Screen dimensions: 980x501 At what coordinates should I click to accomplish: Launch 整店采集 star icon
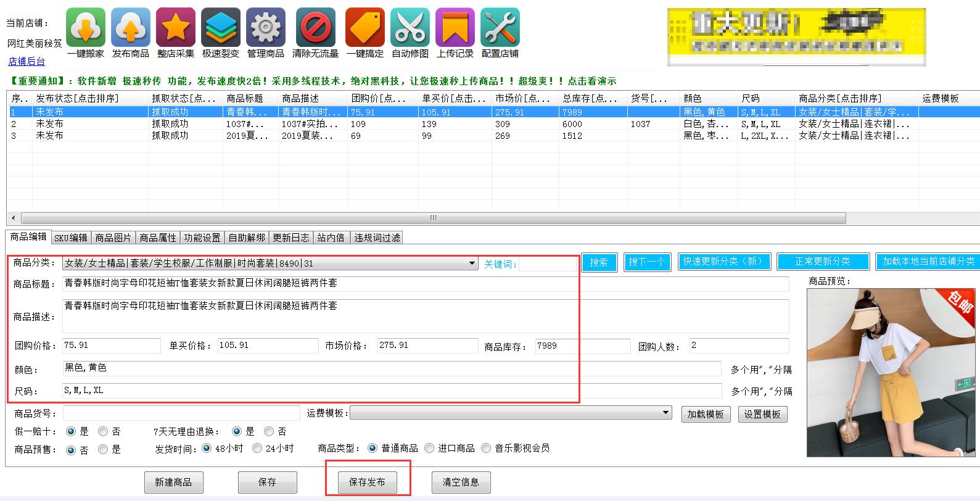point(176,27)
